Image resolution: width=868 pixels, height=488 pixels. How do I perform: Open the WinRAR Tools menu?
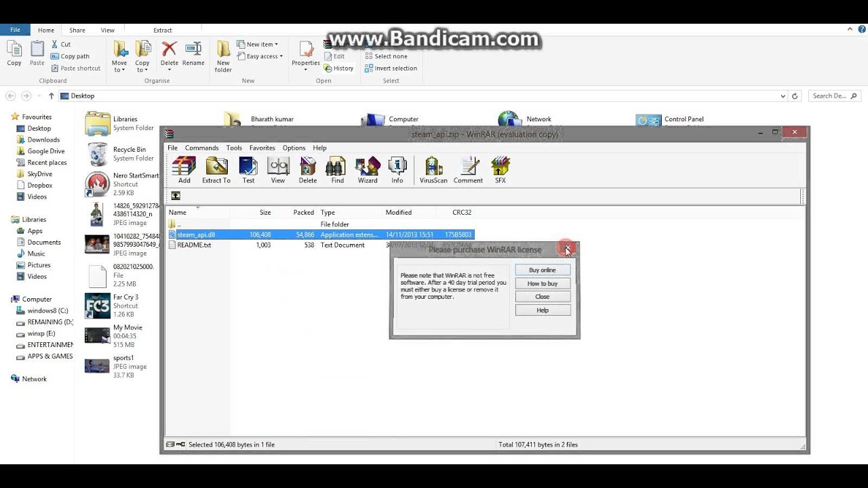(x=234, y=148)
